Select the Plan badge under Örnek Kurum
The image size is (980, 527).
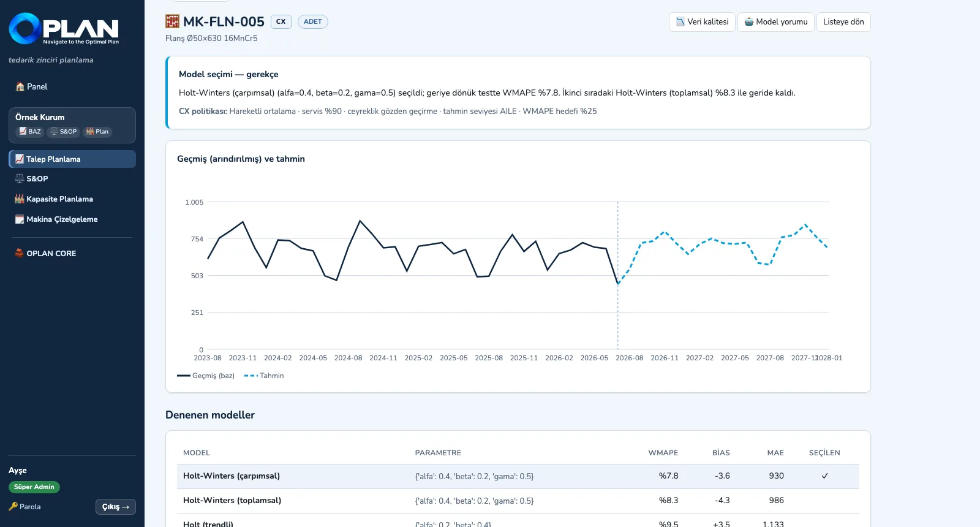pos(97,131)
